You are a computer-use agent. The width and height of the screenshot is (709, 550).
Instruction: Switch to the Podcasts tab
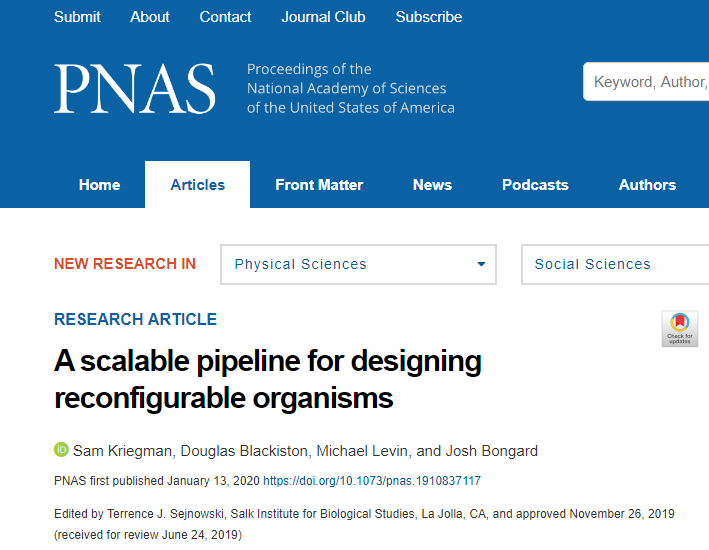pyautogui.click(x=535, y=185)
